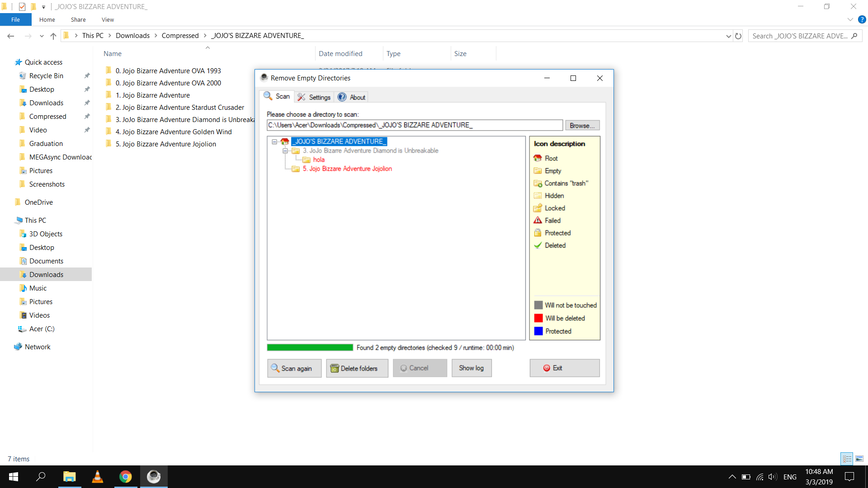Click the Show log button
The width and height of the screenshot is (868, 488).
point(471,368)
